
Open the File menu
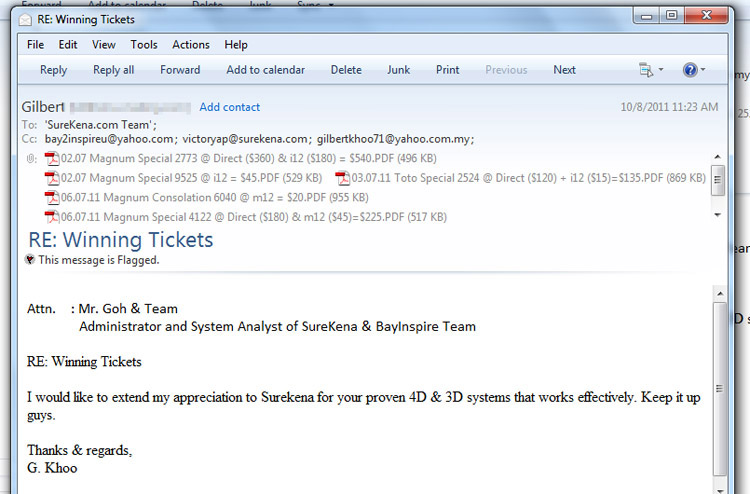[x=35, y=45]
